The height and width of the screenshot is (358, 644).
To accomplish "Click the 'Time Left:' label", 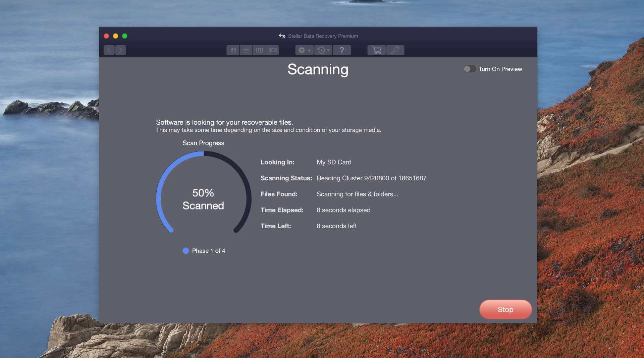I will pos(276,226).
